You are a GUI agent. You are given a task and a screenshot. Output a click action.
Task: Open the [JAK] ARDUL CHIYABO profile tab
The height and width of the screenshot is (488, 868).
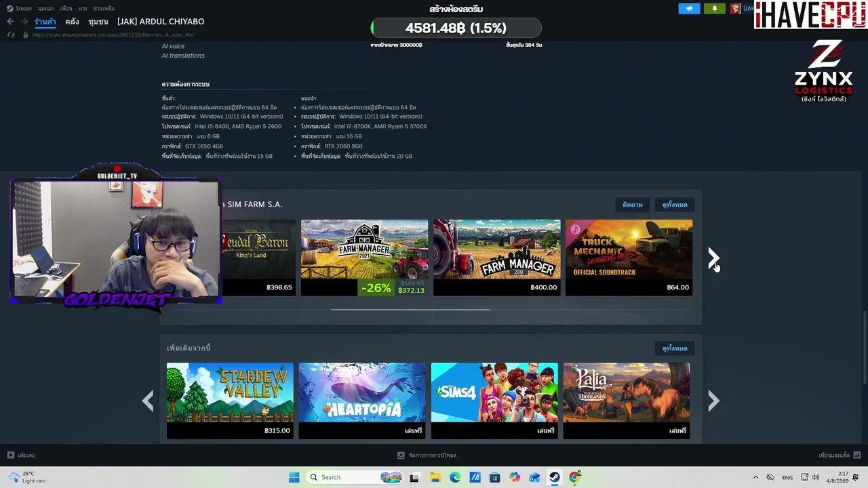[x=161, y=22]
